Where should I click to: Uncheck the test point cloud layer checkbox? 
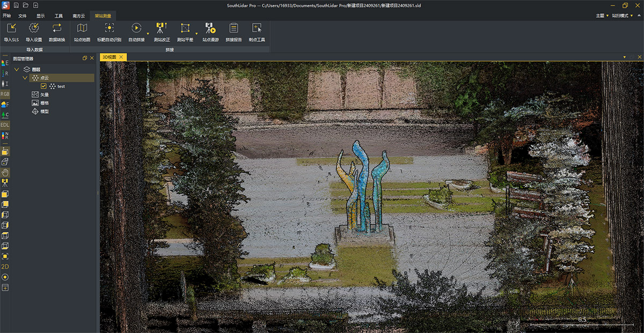click(x=44, y=86)
